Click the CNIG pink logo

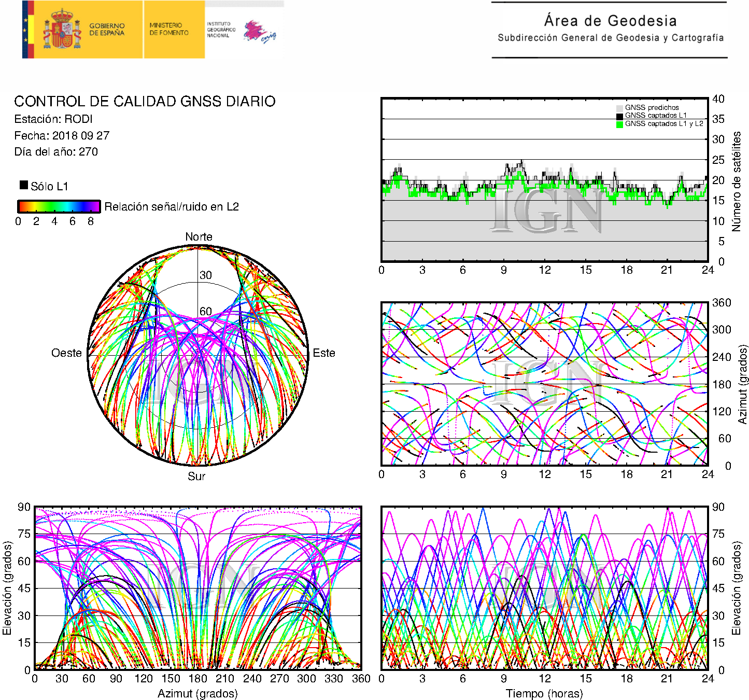259,32
